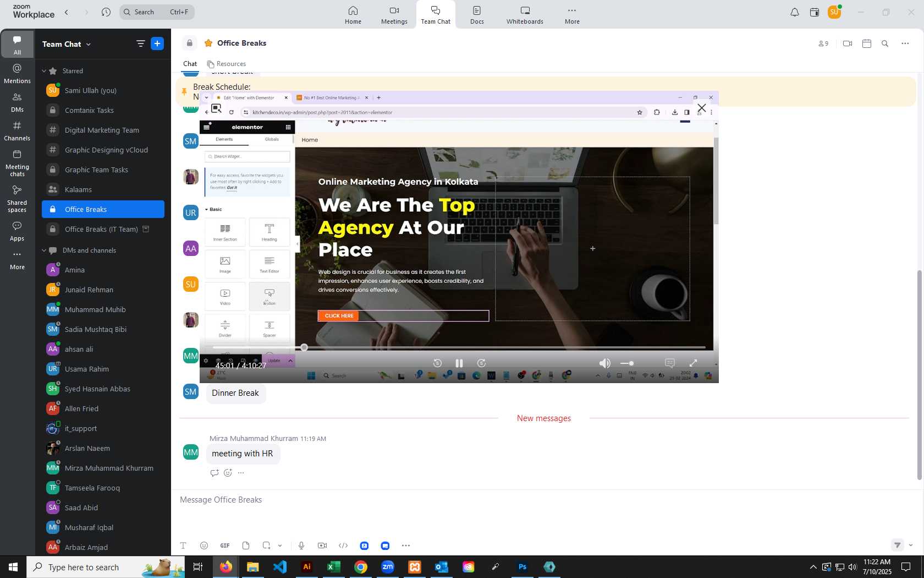The height and width of the screenshot is (578, 924).
Task: Open the Home tab in Zoom Workplace
Action: point(353,15)
